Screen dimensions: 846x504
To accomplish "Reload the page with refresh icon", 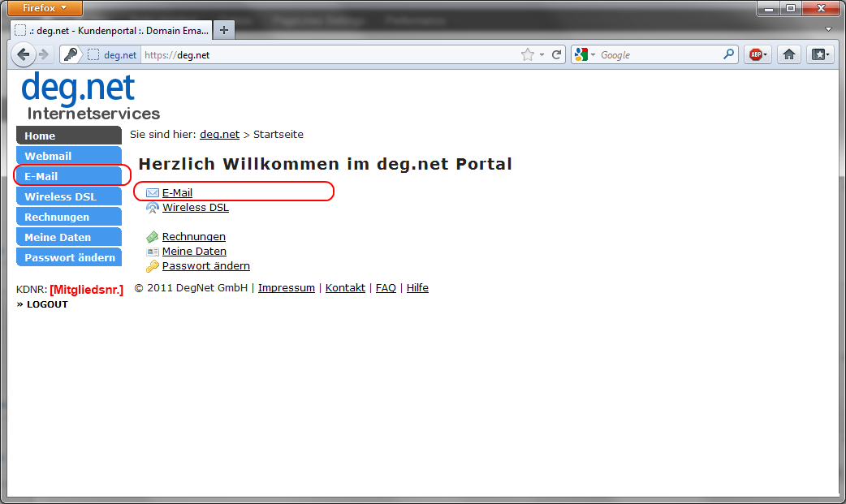I will [x=557, y=55].
